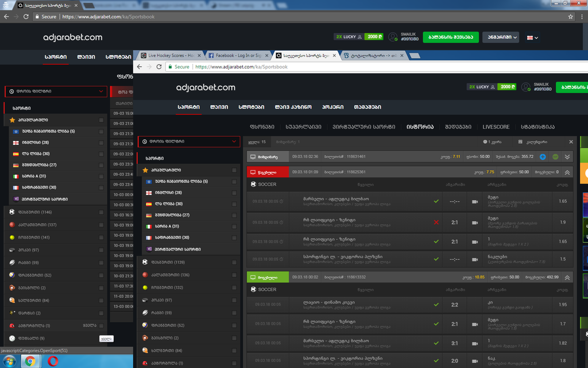Open the შედეგები section
588x368 pixels.
pos(458,127)
